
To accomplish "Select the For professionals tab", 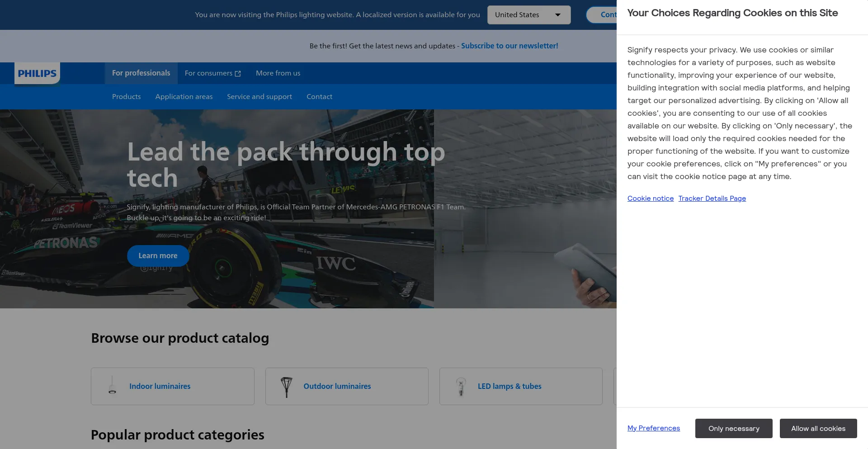I will point(141,73).
